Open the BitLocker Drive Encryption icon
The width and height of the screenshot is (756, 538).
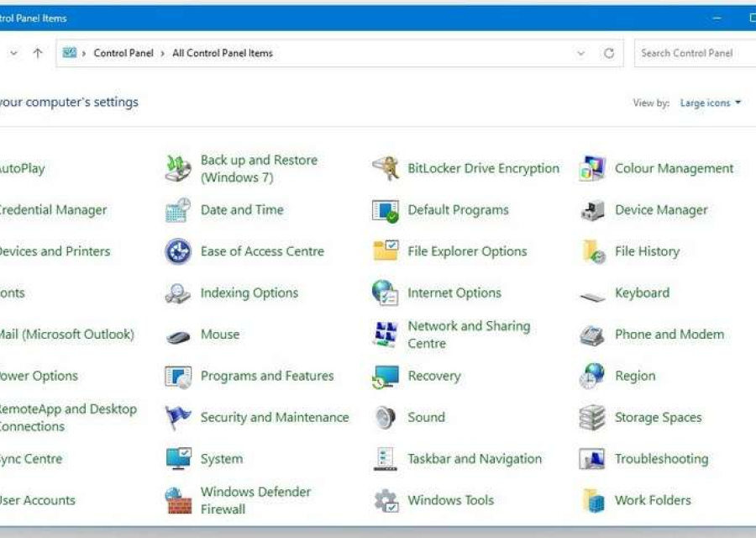pyautogui.click(x=386, y=168)
